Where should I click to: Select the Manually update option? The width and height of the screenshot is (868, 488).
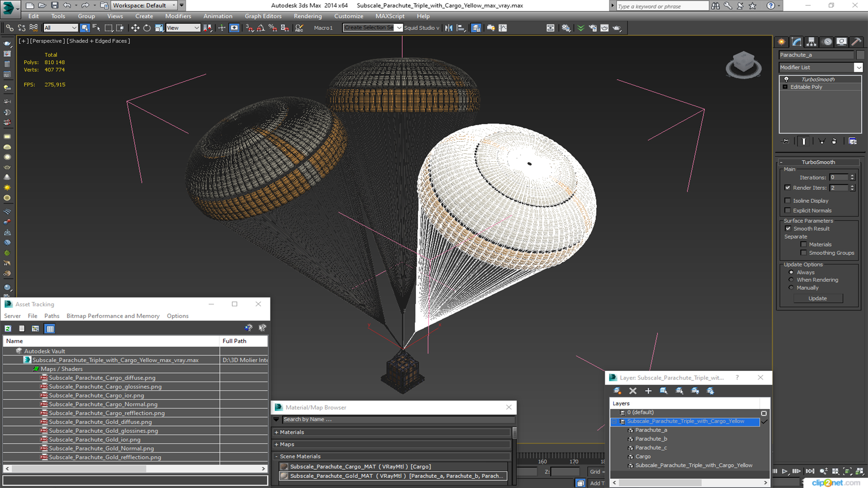coord(791,287)
